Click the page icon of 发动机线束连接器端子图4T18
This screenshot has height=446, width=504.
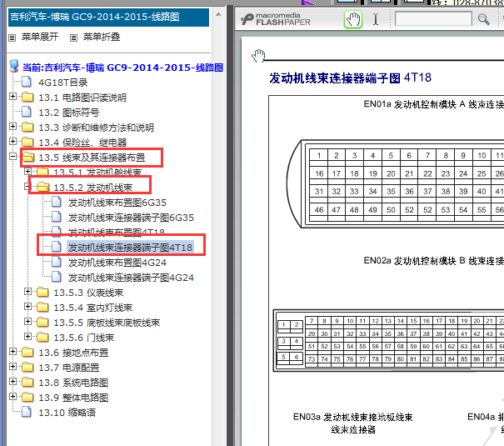pos(57,247)
